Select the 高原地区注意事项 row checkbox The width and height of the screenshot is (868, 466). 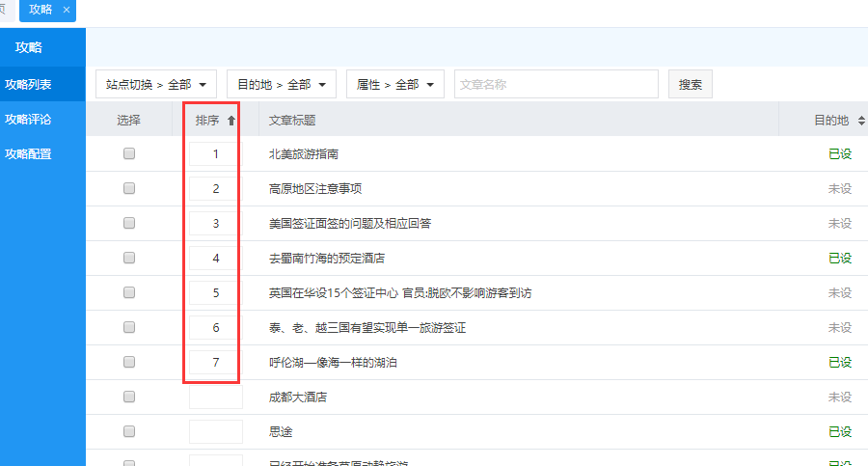click(129, 188)
